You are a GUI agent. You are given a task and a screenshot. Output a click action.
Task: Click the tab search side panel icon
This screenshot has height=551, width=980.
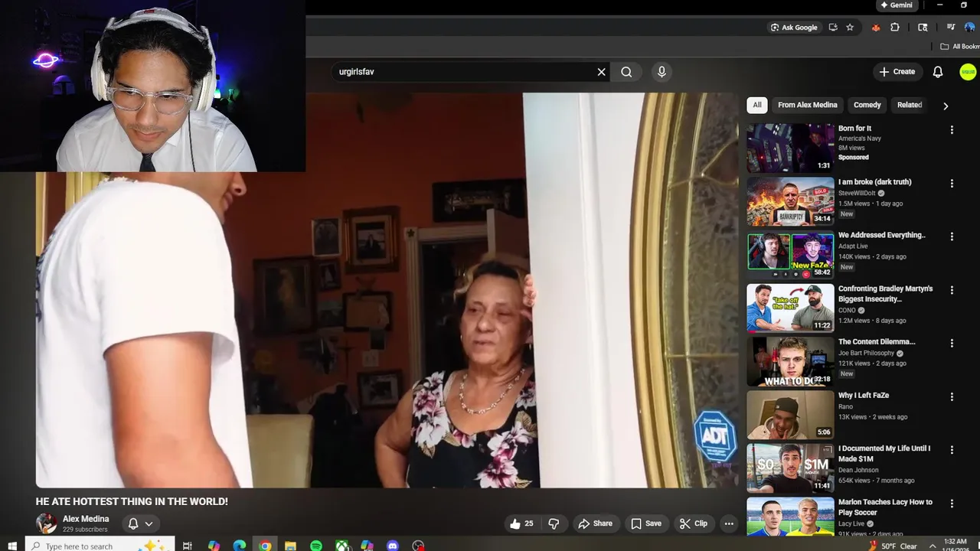point(923,28)
